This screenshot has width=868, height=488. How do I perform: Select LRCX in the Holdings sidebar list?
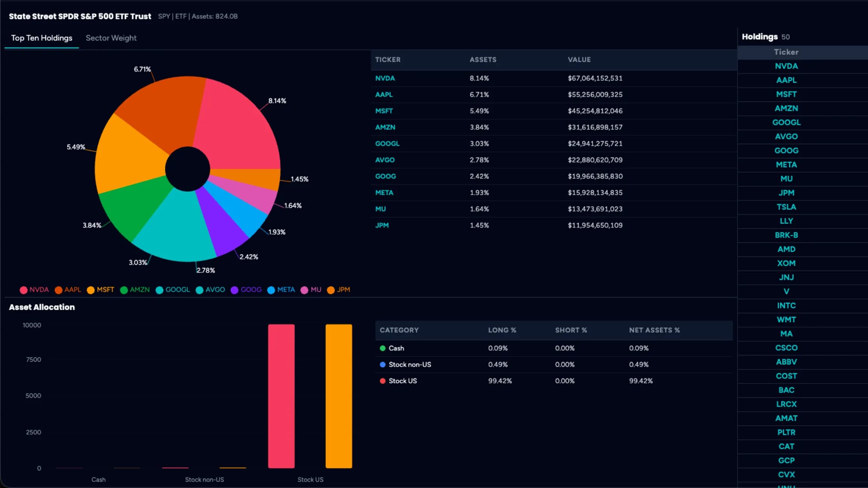click(786, 404)
